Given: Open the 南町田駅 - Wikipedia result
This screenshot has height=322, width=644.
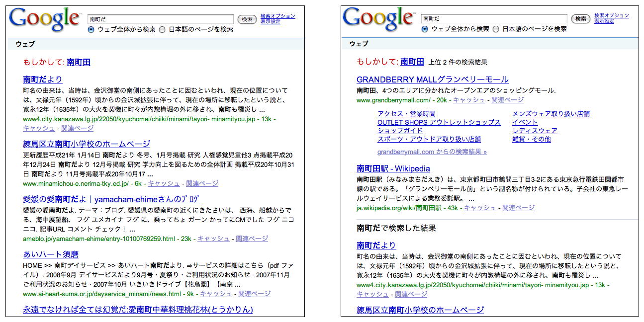Looking at the screenshot, I should click(393, 168).
